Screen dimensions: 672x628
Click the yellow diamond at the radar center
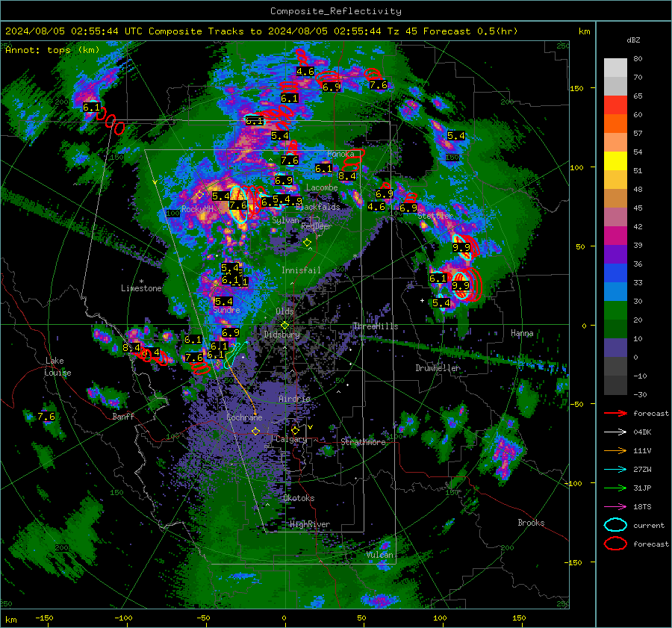point(284,326)
